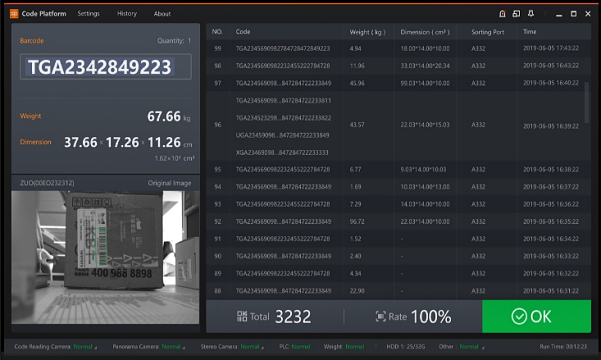Click the QR code Total icon
Image resolution: width=601 pixels, height=360 pixels.
click(x=242, y=316)
